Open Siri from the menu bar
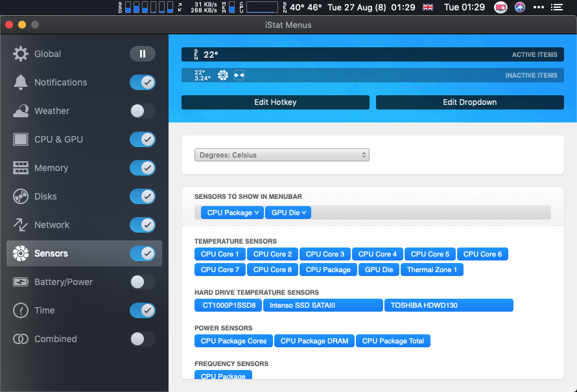This screenshot has width=577, height=392. click(519, 7)
